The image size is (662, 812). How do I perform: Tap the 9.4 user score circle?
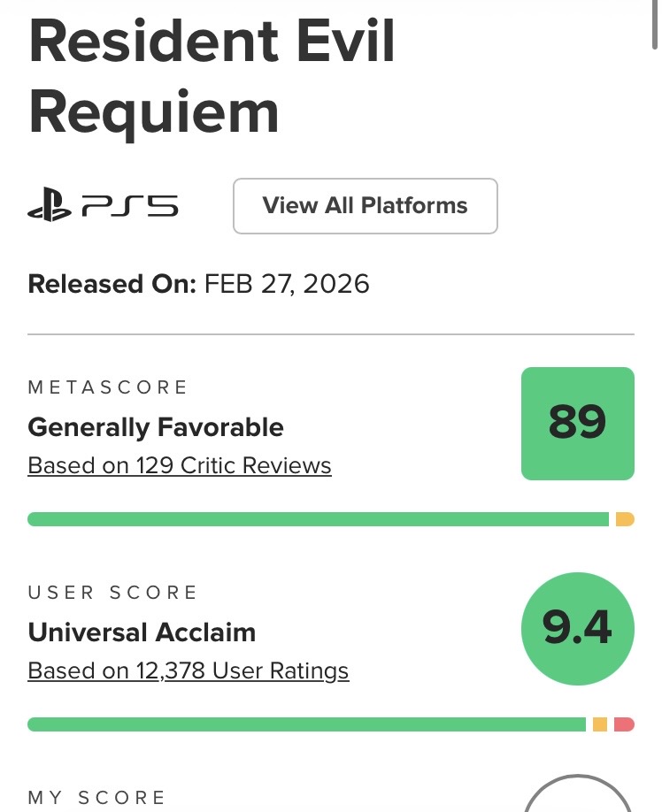tap(577, 628)
